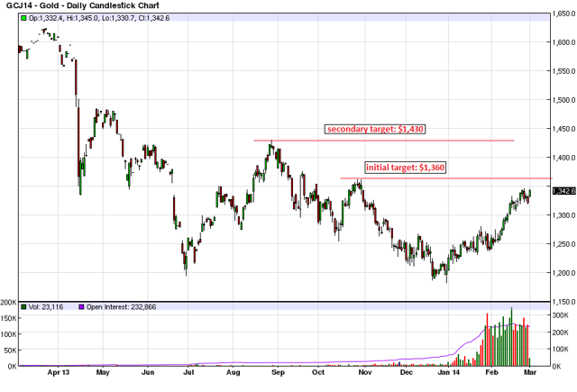Image resolution: width=577 pixels, height=392 pixels.
Task: Click the Vol: 23,116 legend text
Action: 46,306
